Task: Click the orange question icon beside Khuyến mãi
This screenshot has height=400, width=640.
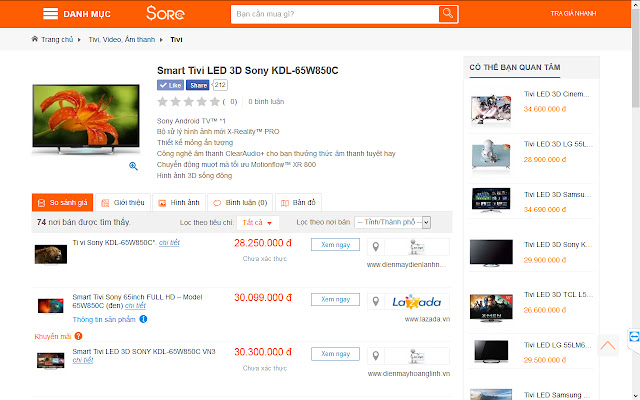Action: pos(78,336)
